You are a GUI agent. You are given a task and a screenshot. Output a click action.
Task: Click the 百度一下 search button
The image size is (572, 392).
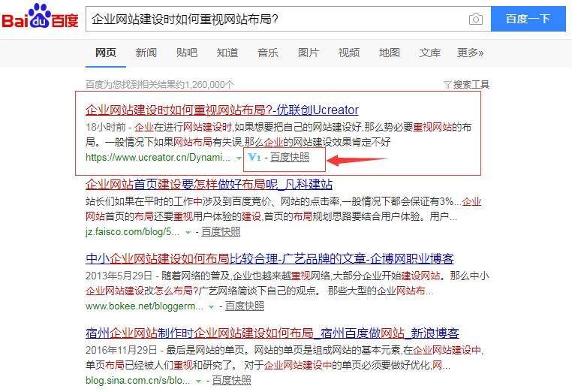(528, 19)
